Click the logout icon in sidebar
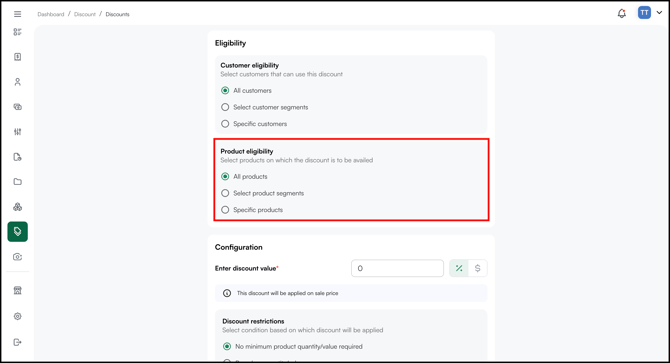Screen dimensions: 670x363 pyautogui.click(x=18, y=342)
